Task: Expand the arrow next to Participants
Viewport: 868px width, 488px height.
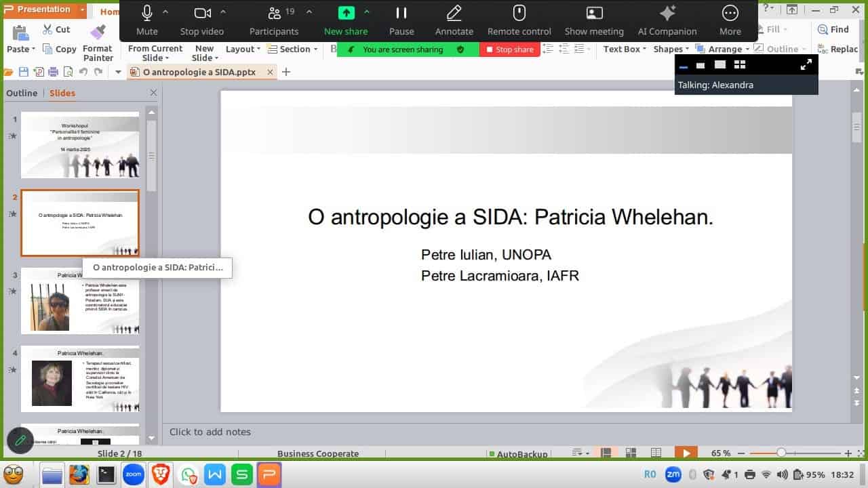Action: pyautogui.click(x=309, y=12)
